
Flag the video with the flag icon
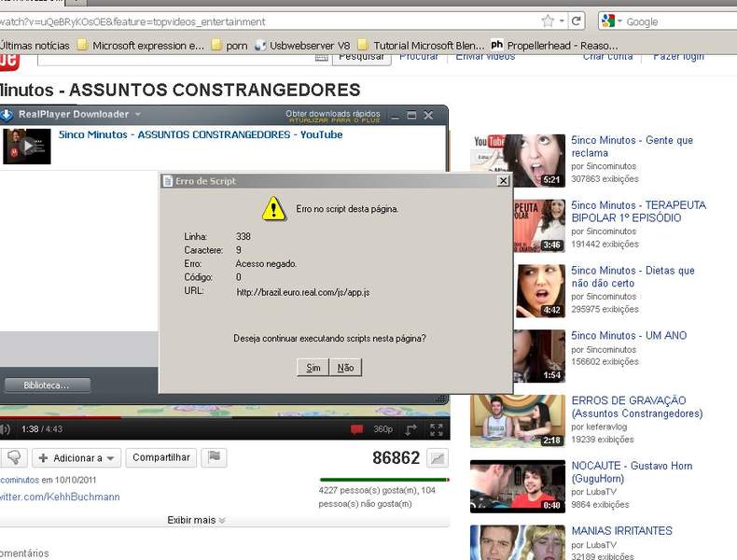click(x=214, y=457)
